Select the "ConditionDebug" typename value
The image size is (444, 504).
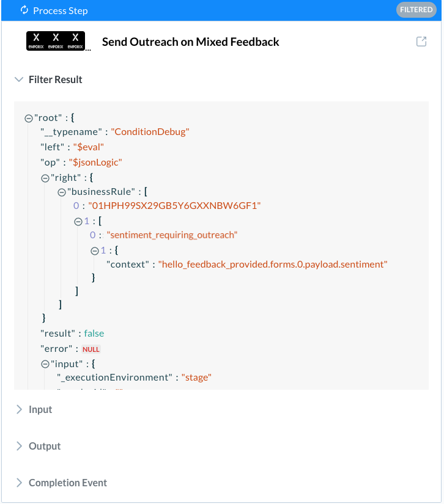[150, 132]
